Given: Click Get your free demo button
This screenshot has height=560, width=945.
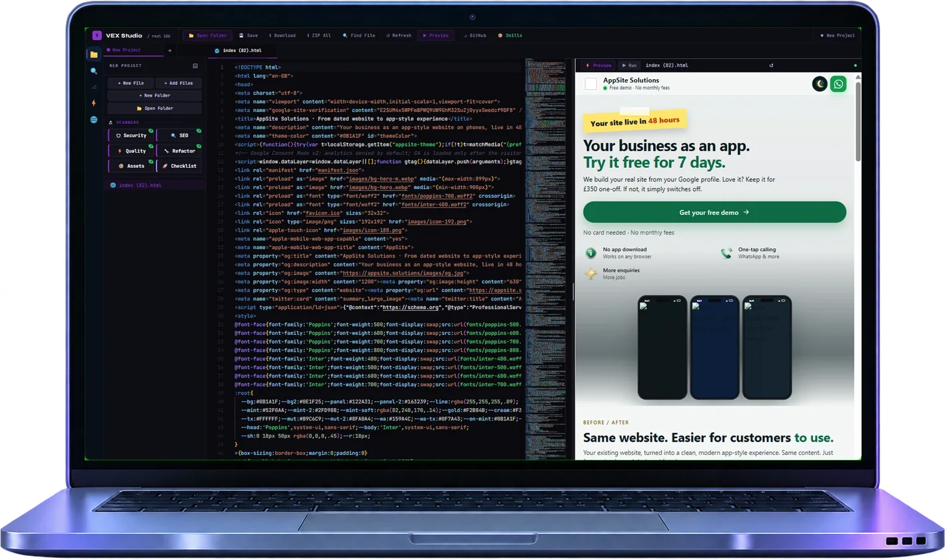Looking at the screenshot, I should pyautogui.click(x=714, y=212).
